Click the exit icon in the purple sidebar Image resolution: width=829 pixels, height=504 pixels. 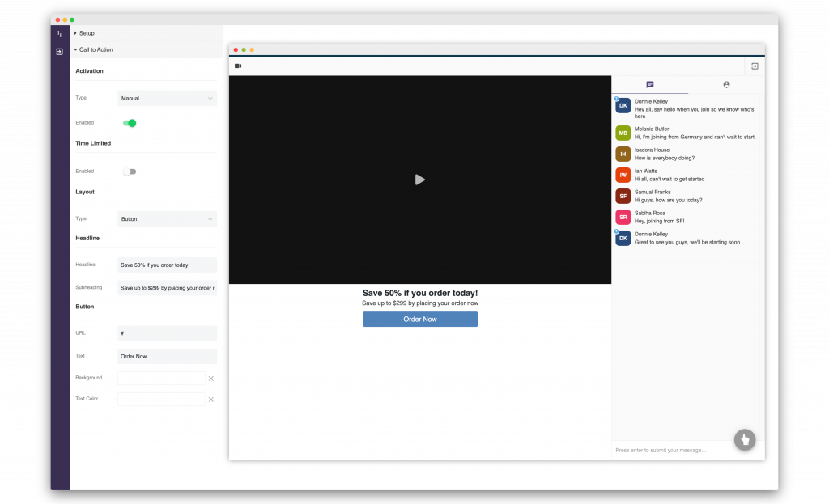[x=59, y=51]
